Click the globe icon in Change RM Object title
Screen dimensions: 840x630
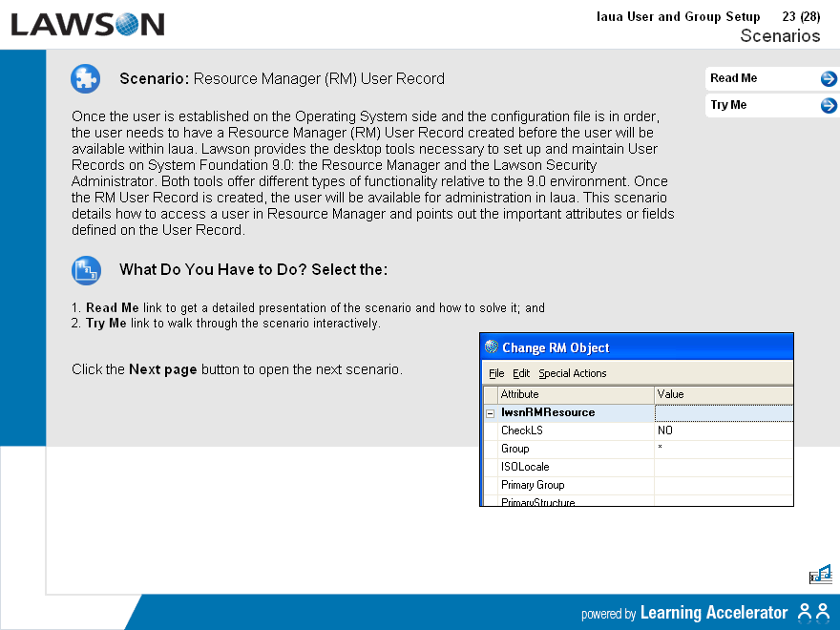(x=492, y=347)
